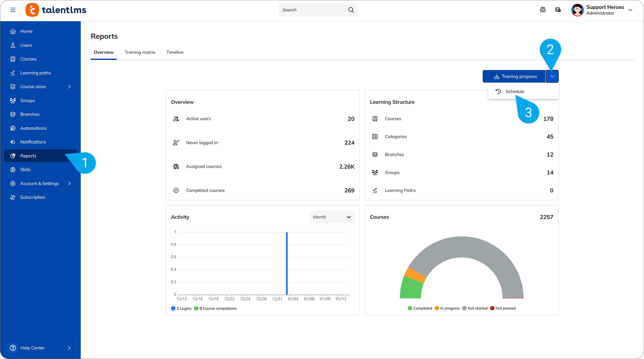Open the hamburger menu beside the talentlms logo
644x359 pixels.
point(13,10)
